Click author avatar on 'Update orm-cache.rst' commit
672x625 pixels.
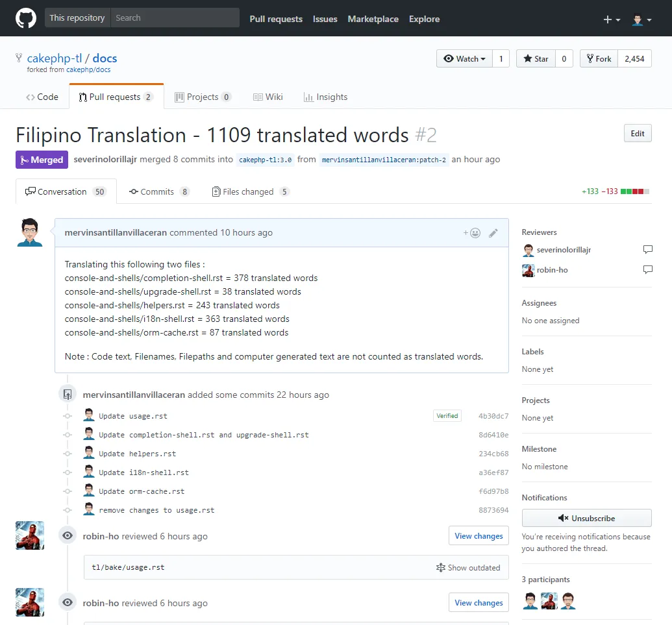tap(89, 490)
